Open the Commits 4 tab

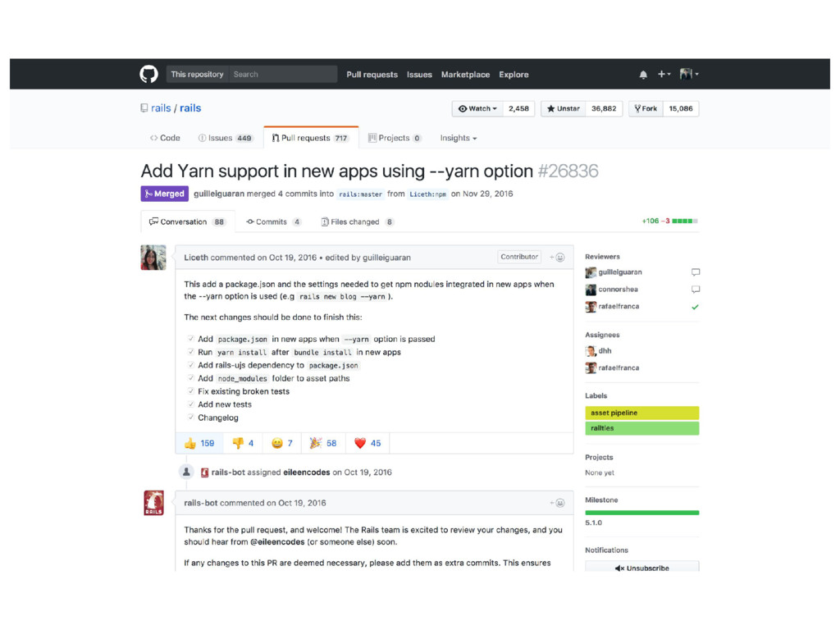[274, 221]
